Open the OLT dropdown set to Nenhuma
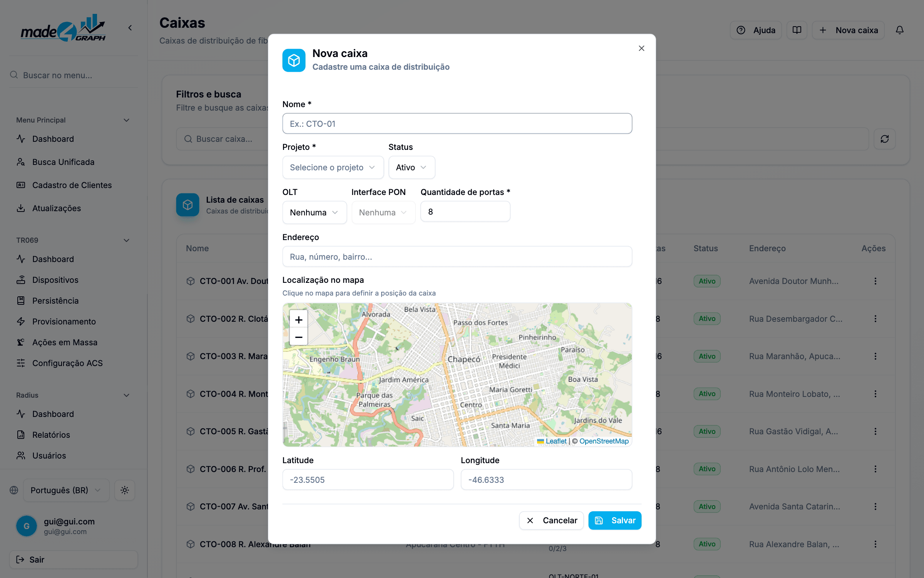Screen dimensions: 924x578 315,212
